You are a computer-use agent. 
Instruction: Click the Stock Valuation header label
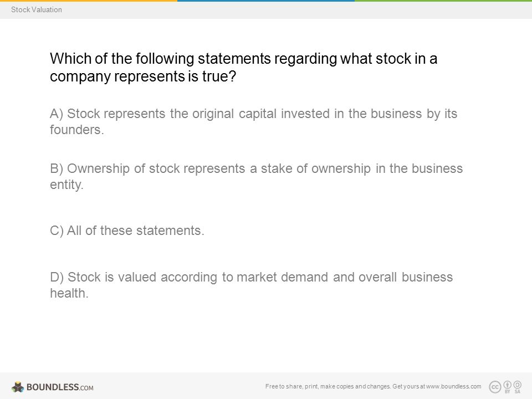[x=37, y=9]
